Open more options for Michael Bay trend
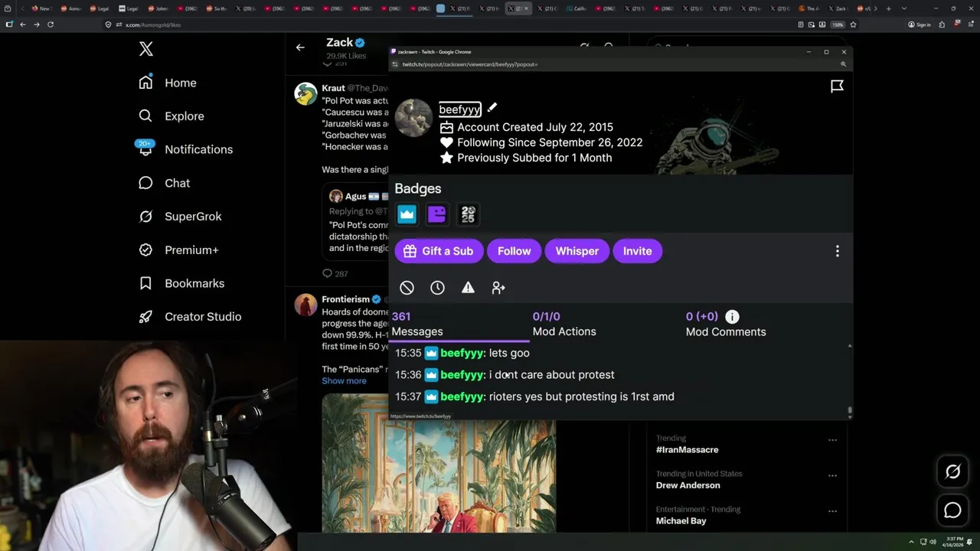The image size is (980, 551). [832, 511]
